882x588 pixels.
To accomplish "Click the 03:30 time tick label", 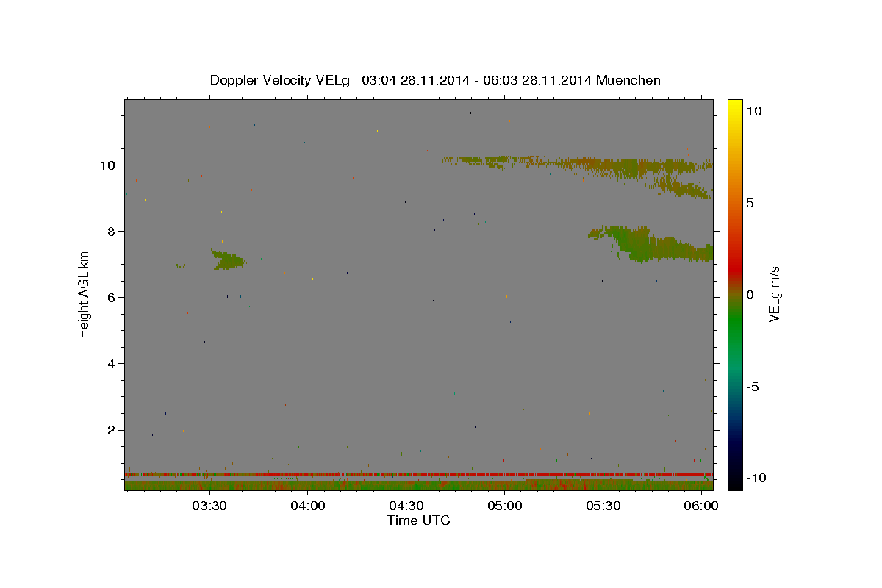I will click(x=209, y=506).
